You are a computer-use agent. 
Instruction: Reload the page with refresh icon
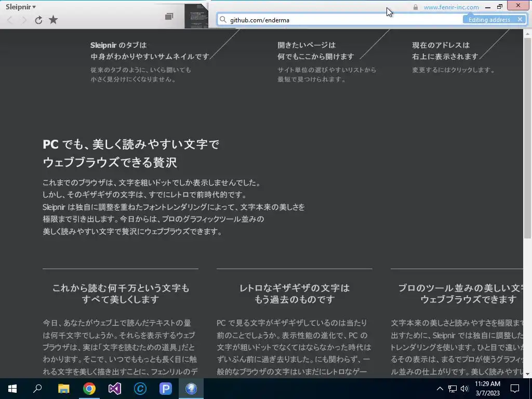[x=38, y=20]
